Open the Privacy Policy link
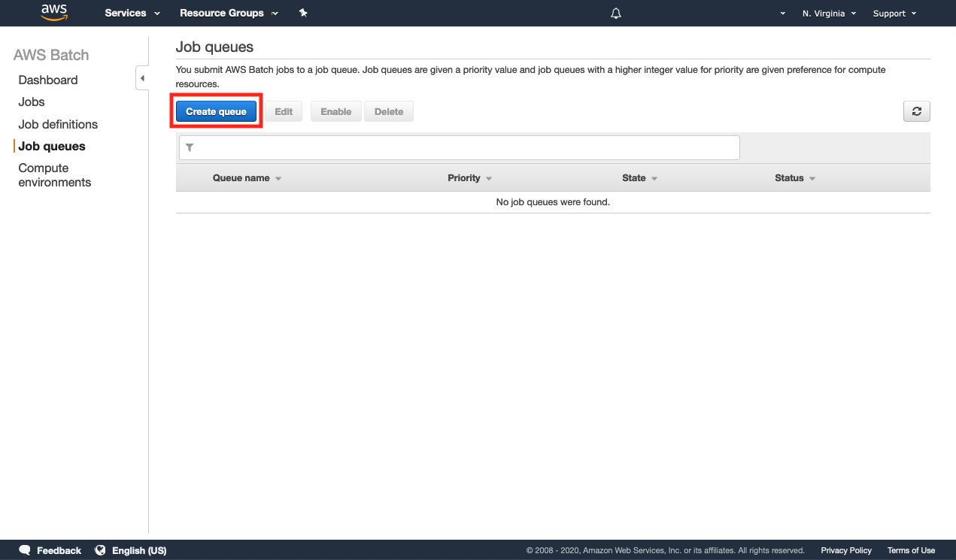Image resolution: width=956 pixels, height=560 pixels. (x=846, y=550)
